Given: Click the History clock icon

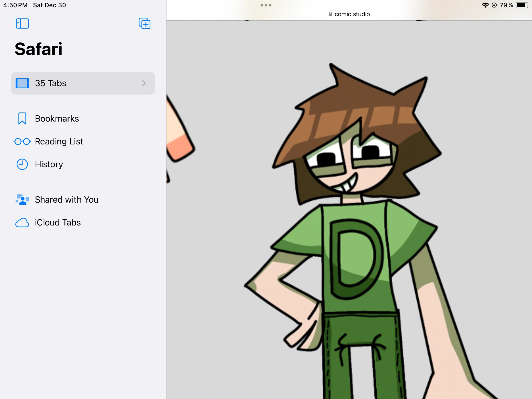Looking at the screenshot, I should tap(22, 164).
